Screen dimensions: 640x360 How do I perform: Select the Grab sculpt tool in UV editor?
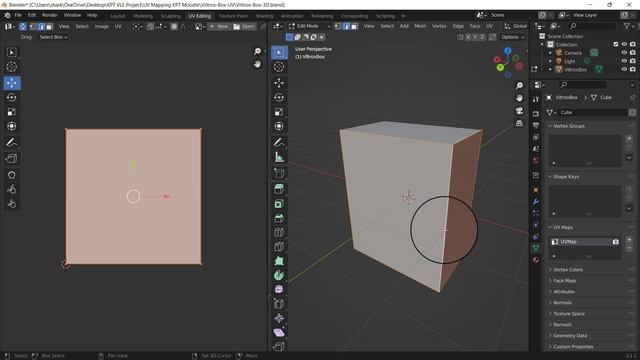(11, 175)
